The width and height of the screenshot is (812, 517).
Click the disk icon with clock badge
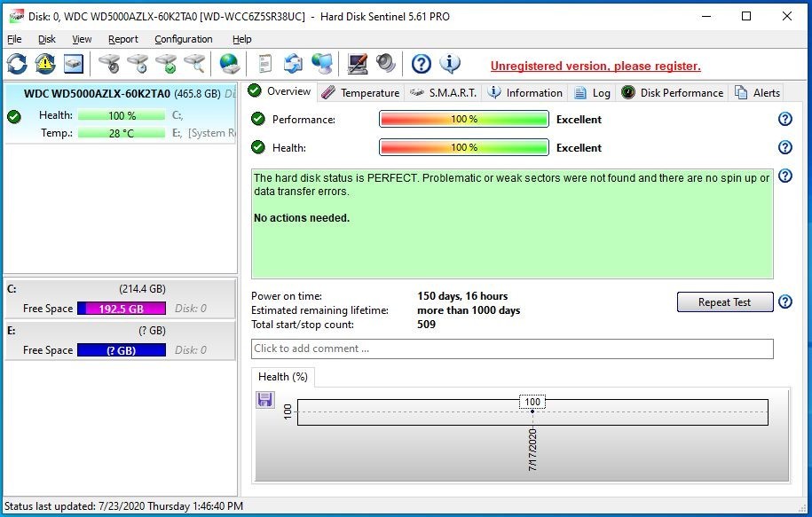(x=138, y=64)
